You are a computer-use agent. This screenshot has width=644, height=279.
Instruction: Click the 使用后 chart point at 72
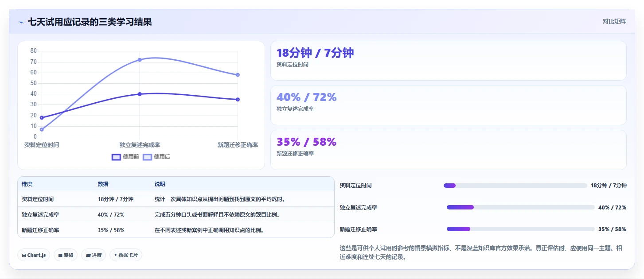[140, 60]
